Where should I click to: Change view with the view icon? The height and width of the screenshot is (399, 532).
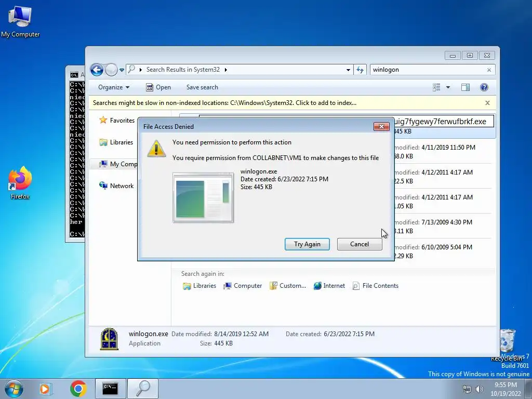(436, 87)
